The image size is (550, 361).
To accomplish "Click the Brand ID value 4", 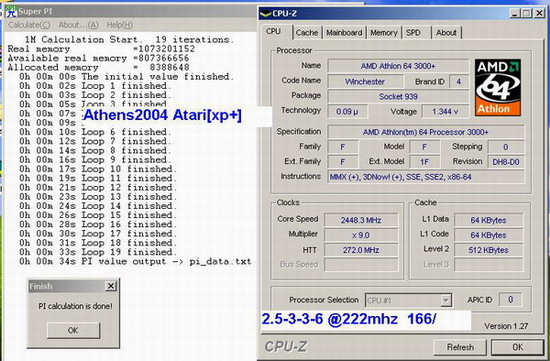I will point(458,82).
